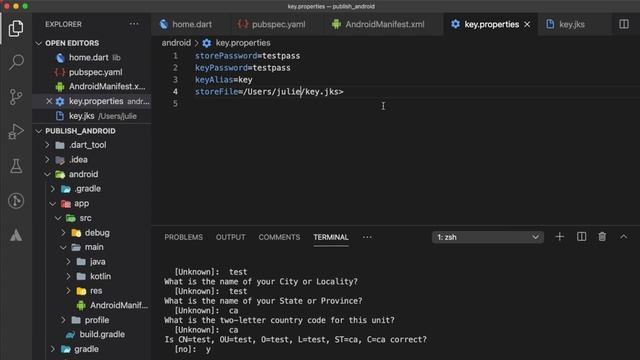Expand the .dart_tool folder
This screenshot has height=360, width=640.
pos(47,145)
